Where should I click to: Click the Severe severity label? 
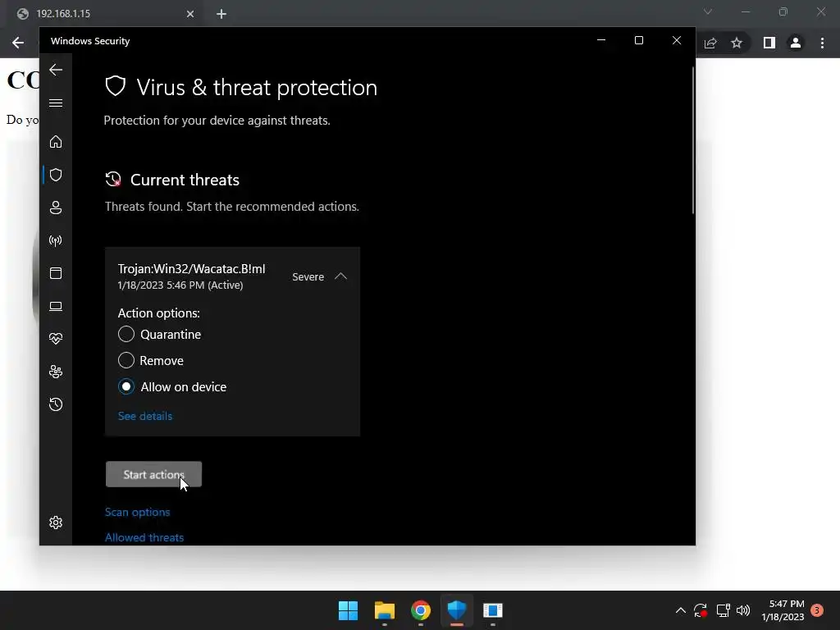tap(308, 277)
